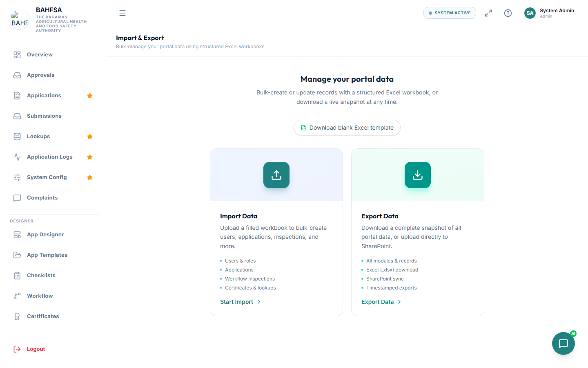The height and width of the screenshot is (368, 588).
Task: Click the 'Timestamped exports' list item
Action: (x=392, y=288)
